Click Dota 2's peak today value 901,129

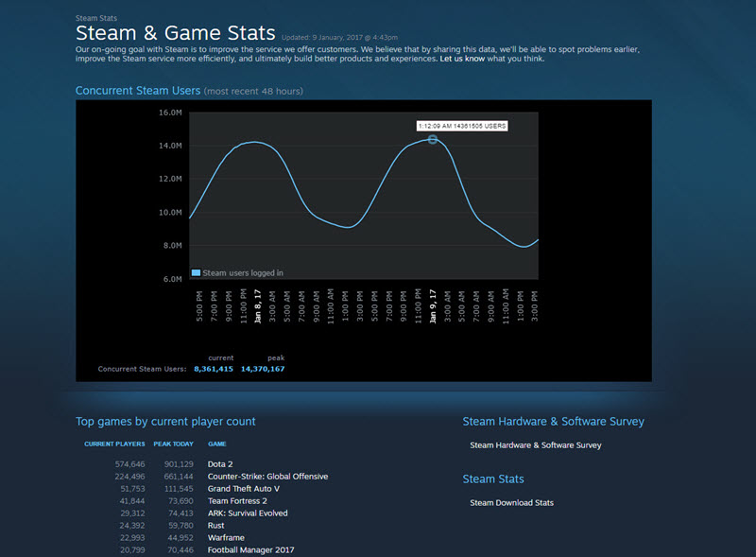(179, 464)
